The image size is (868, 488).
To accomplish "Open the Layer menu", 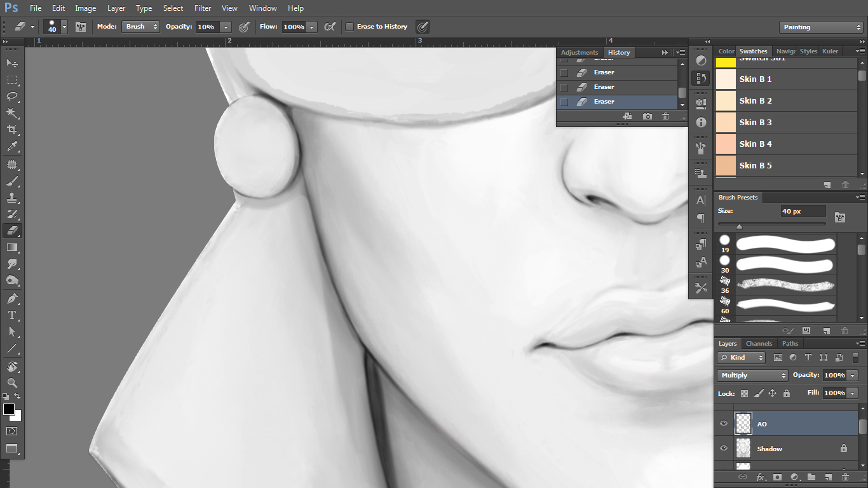I will (116, 8).
